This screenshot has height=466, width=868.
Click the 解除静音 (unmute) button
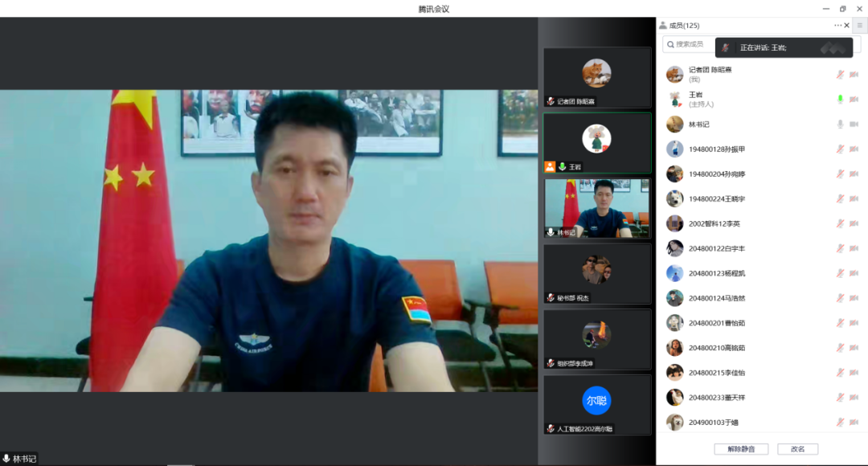740,449
